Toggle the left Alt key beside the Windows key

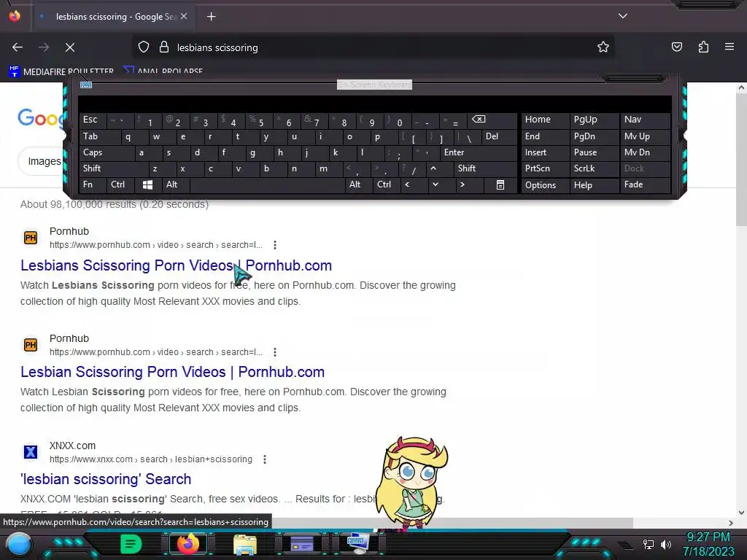click(x=175, y=184)
